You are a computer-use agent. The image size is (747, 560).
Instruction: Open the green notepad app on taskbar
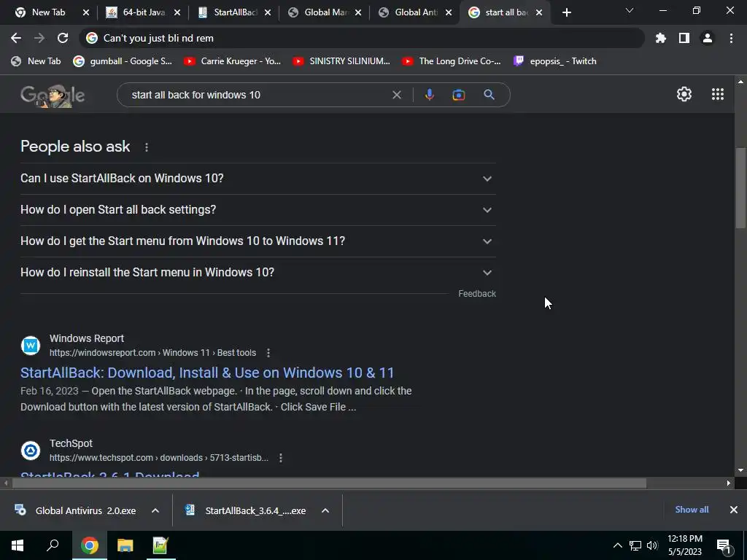click(160, 545)
